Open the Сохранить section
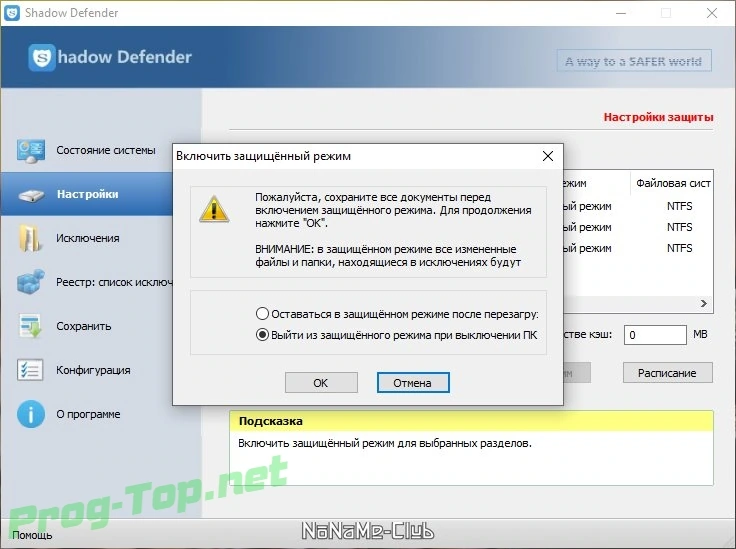The height and width of the screenshot is (549, 736). [84, 326]
